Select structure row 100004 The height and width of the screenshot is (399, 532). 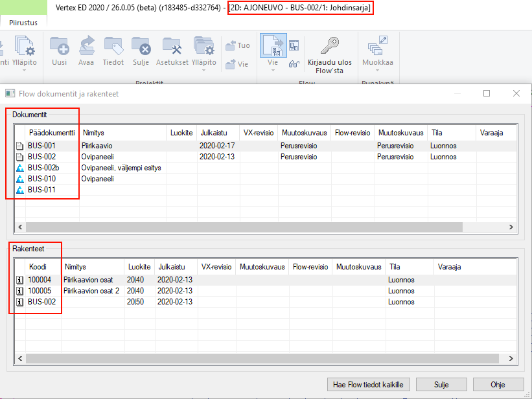[41, 280]
